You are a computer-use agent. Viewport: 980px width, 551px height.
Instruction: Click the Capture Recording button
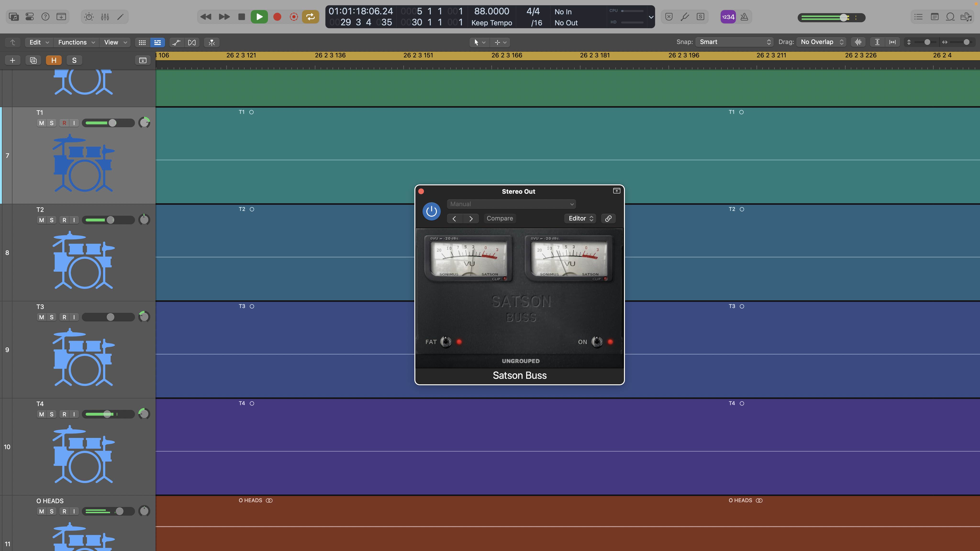pyautogui.click(x=294, y=17)
